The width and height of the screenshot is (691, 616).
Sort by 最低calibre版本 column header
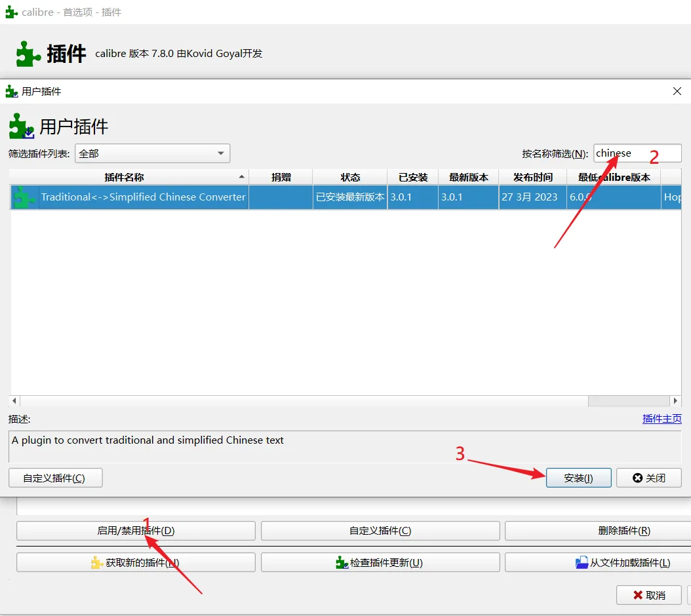(x=614, y=177)
